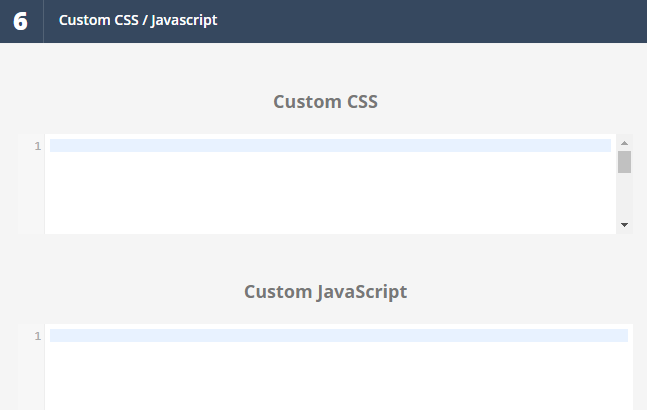Click line number 1 in JavaScript editor gutter
The height and width of the screenshot is (410, 647).
38,336
